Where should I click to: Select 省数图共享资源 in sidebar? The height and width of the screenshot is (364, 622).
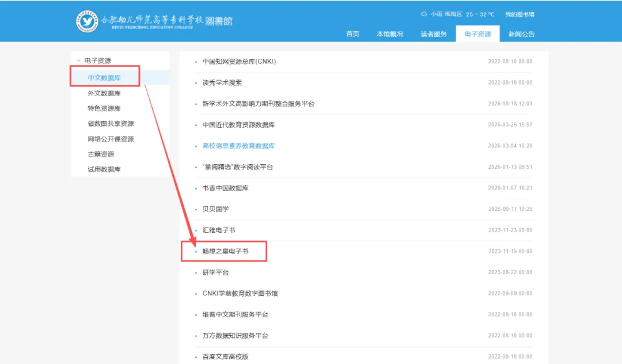click(111, 123)
